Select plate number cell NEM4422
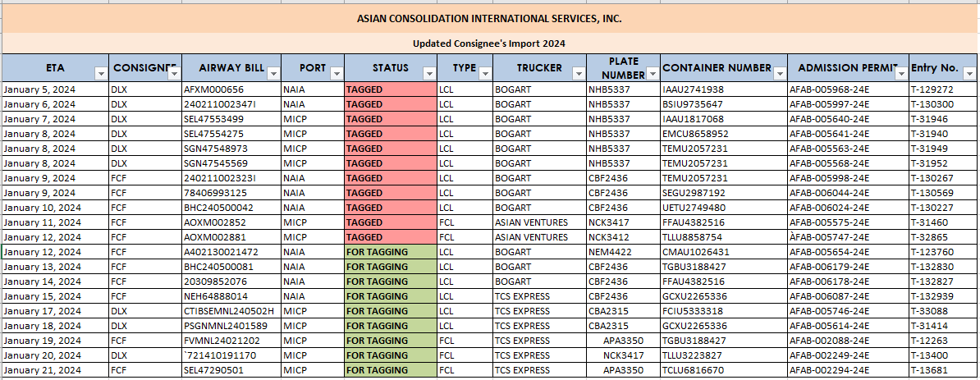 coord(608,252)
